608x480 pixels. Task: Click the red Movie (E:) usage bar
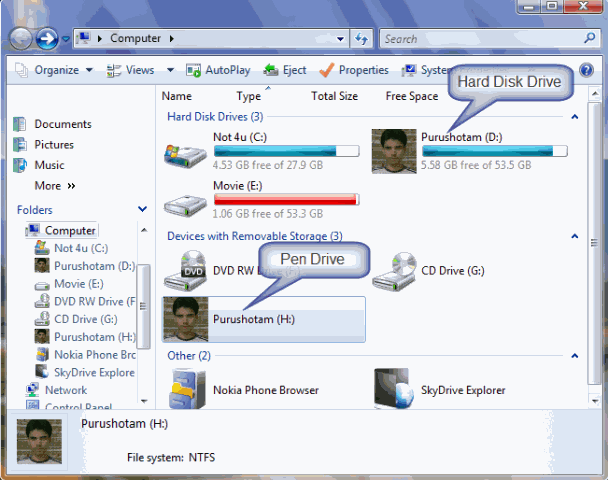[287, 199]
